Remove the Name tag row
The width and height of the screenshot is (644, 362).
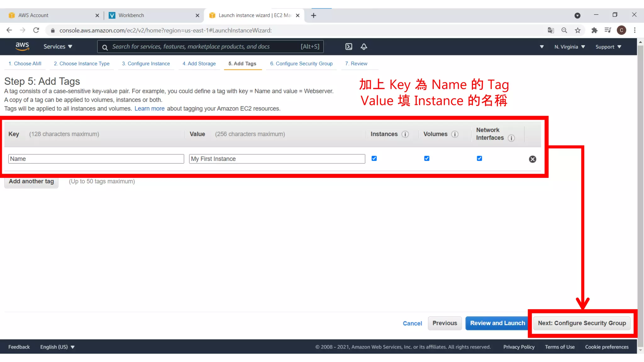tap(532, 159)
